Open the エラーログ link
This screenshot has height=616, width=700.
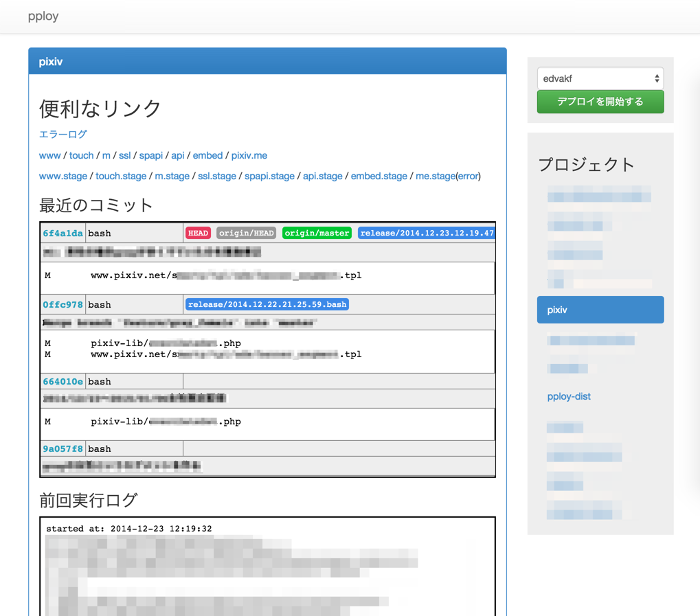click(63, 135)
